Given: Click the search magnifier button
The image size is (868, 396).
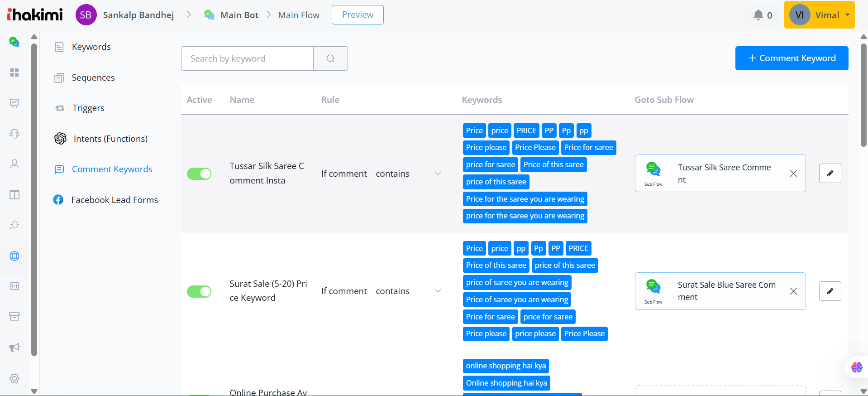Looking at the screenshot, I should coord(330,58).
